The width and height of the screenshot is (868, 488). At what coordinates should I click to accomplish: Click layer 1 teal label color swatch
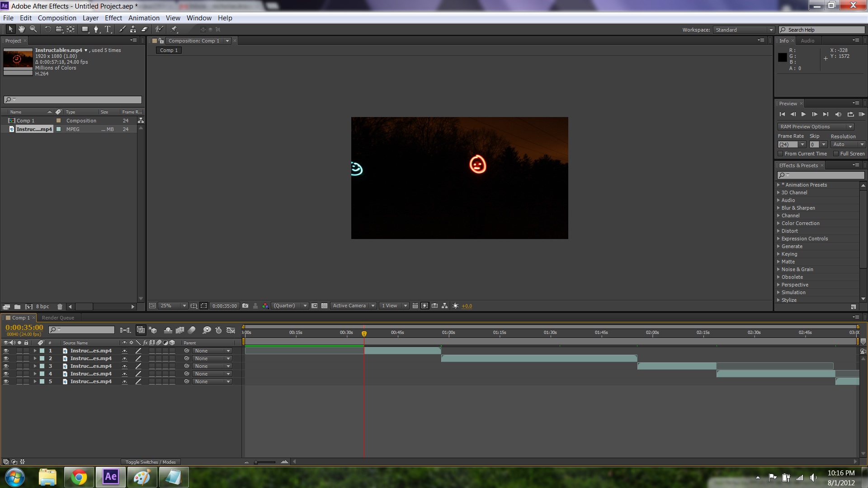(42, 351)
